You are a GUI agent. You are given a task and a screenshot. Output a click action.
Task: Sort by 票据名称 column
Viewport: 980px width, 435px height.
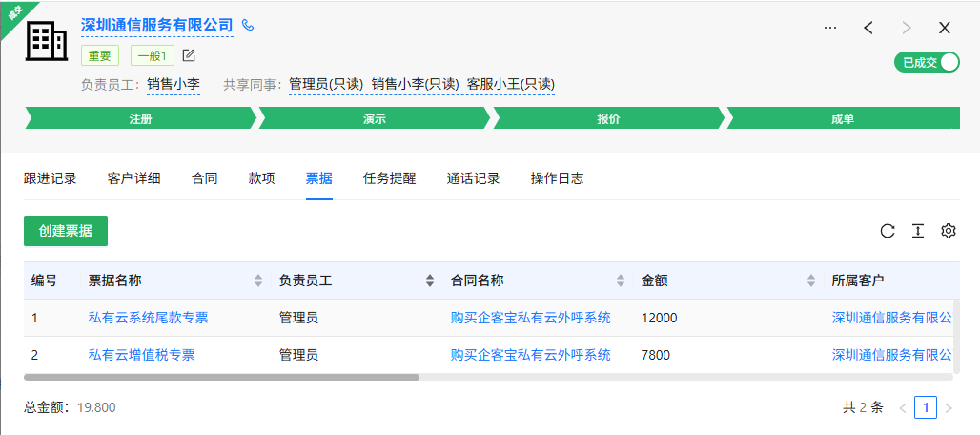[258, 280]
